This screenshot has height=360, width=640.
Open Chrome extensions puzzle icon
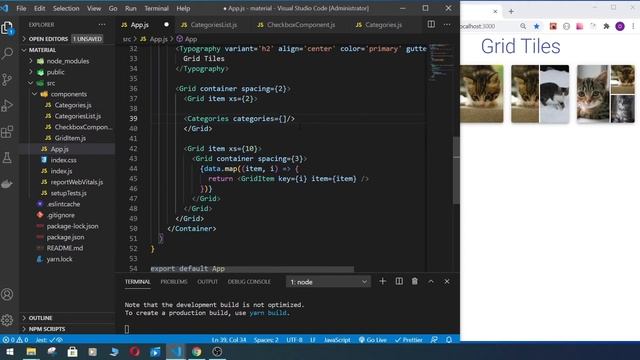coord(607,26)
